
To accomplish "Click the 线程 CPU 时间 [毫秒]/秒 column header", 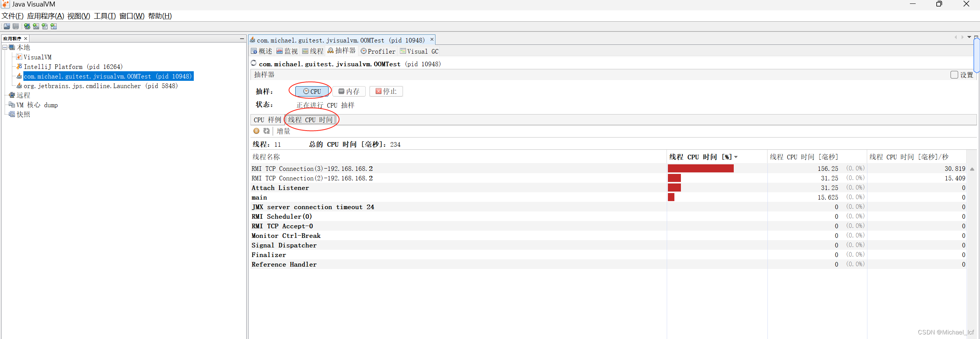I will point(916,157).
